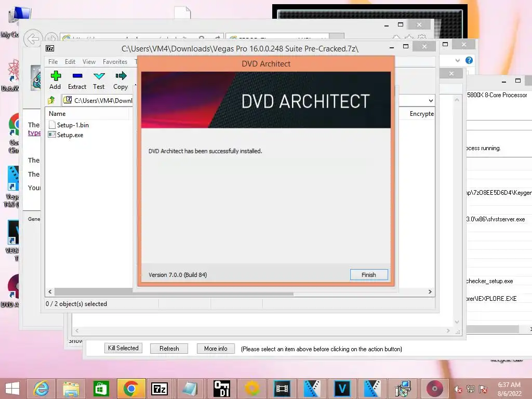Click the up-folder icon in 7-Zip address bar
The width and height of the screenshot is (532, 399).
tap(51, 100)
